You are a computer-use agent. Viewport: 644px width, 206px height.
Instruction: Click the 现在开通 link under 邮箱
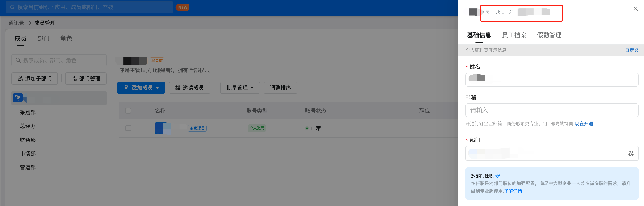coord(584,124)
